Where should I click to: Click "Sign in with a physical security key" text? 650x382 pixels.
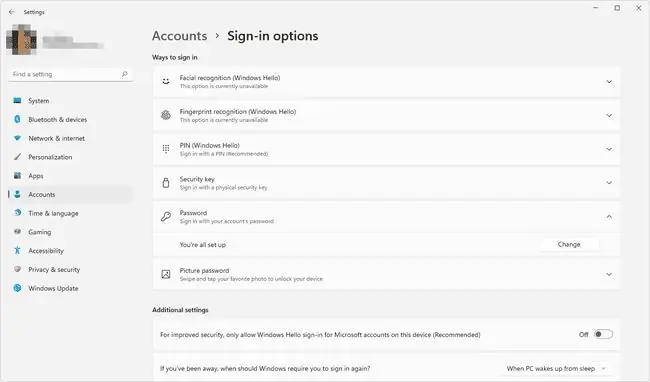click(x=223, y=188)
